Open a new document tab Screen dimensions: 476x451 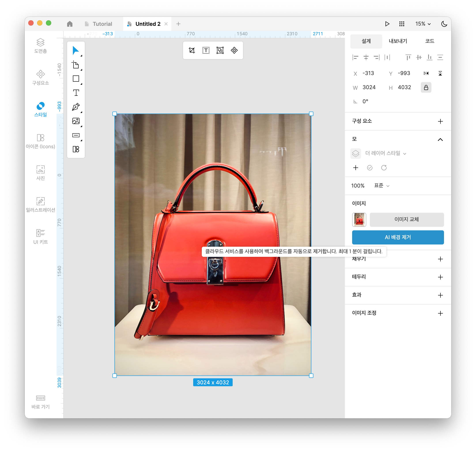[178, 24]
